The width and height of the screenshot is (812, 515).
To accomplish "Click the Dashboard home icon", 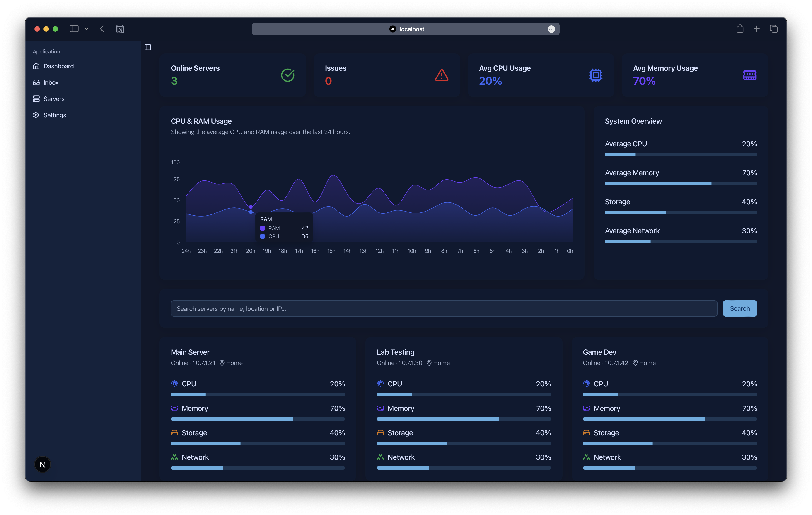I will pyautogui.click(x=36, y=66).
